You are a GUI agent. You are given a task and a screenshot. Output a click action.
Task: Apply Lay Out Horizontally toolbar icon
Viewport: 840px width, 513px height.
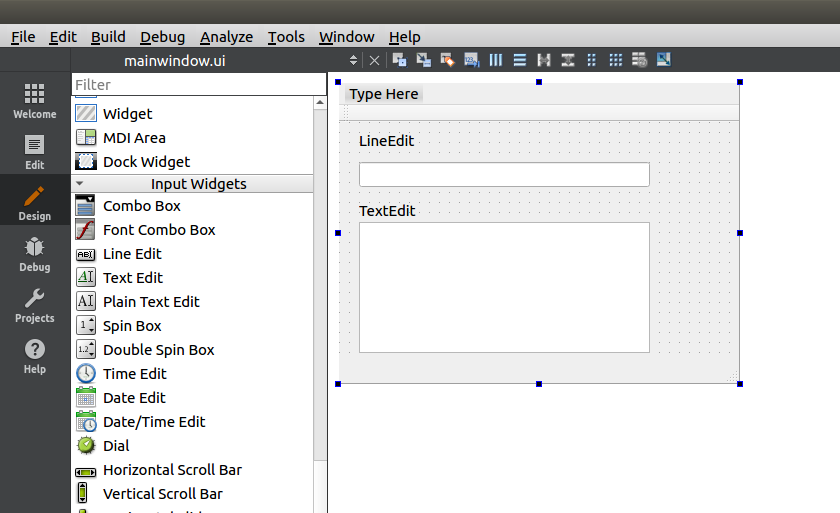pos(496,60)
